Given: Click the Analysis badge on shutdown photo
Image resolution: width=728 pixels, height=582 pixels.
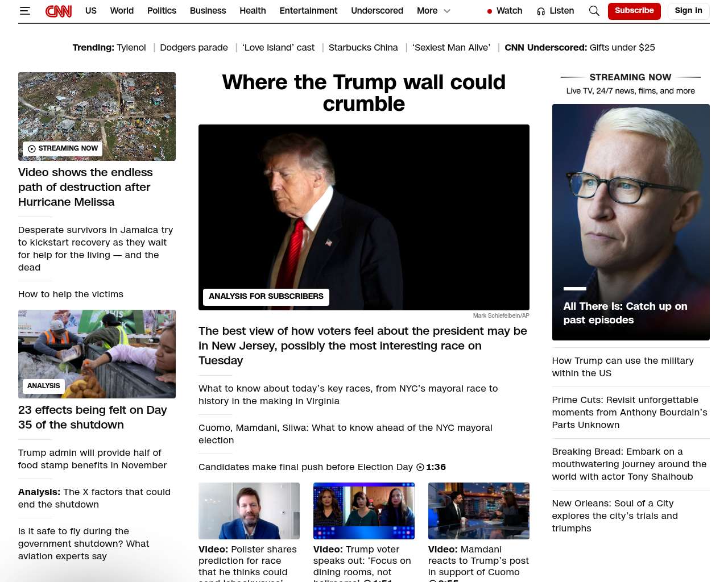Looking at the screenshot, I should (x=44, y=386).
